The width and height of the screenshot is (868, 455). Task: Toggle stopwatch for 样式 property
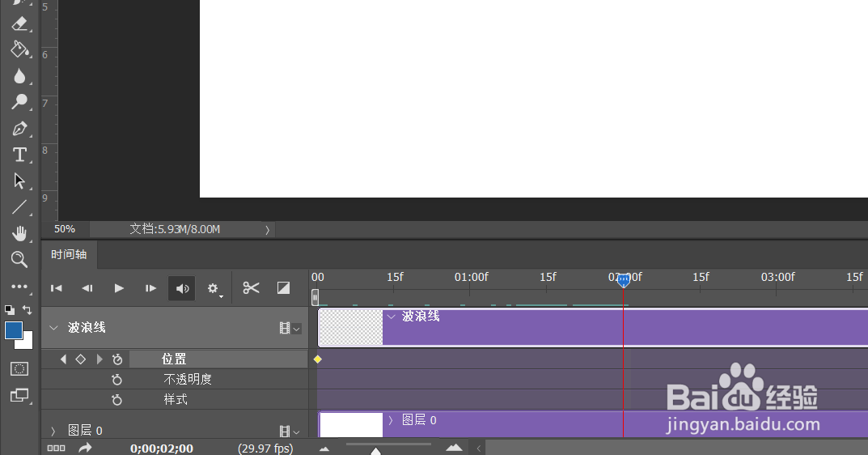click(x=116, y=400)
